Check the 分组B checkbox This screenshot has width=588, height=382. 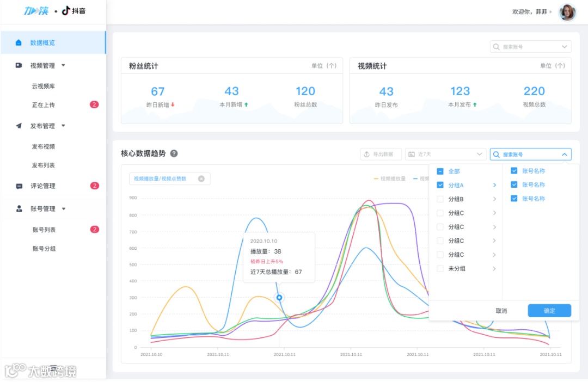click(x=440, y=199)
